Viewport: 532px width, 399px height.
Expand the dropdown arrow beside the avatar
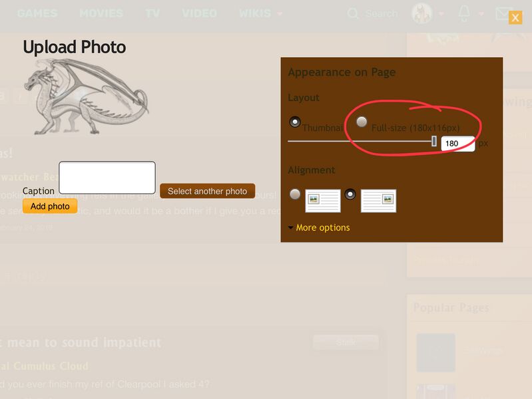441,14
